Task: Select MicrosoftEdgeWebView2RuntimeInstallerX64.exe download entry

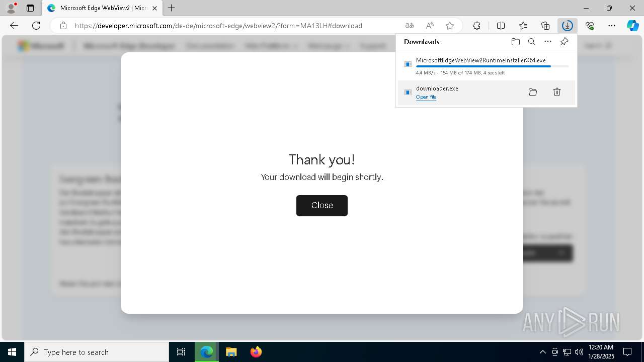Action: click(x=487, y=66)
